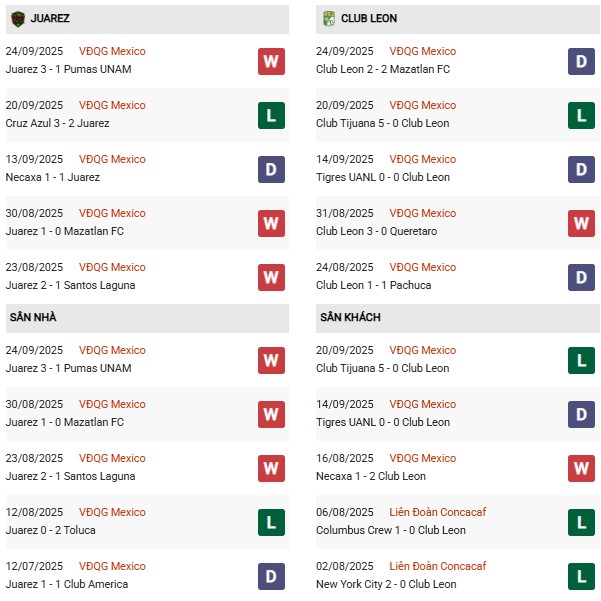Open the Club Tijuana 5-0 Club Leon result in the Sân Khách list
This screenshot has height=601, width=601.
click(x=382, y=368)
